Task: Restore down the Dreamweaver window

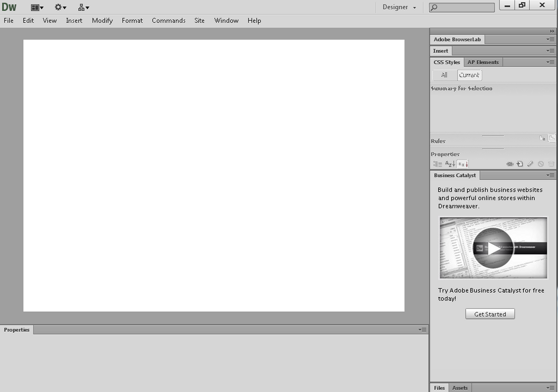Action: pyautogui.click(x=522, y=6)
